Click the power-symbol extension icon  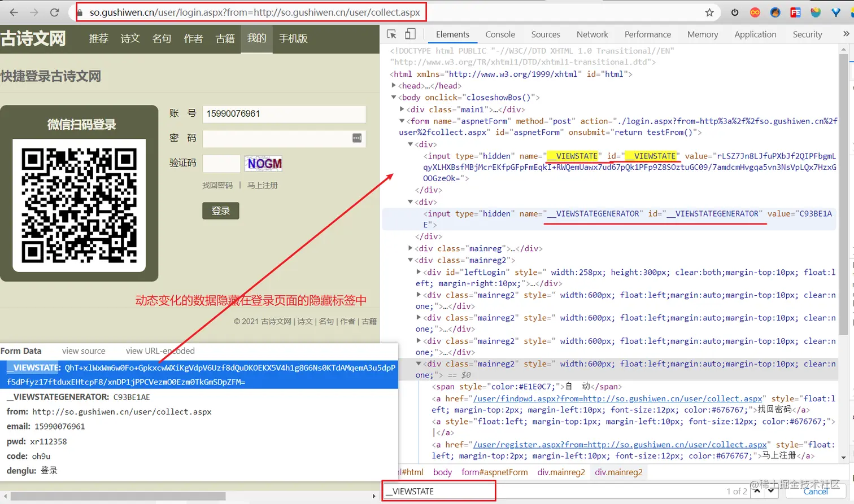[735, 12]
